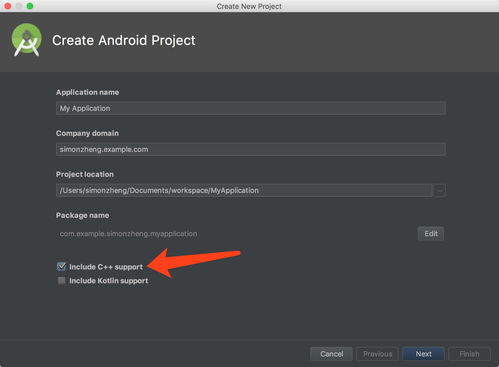Click the red arrow annotation
This screenshot has width=499, height=367.
[193, 263]
